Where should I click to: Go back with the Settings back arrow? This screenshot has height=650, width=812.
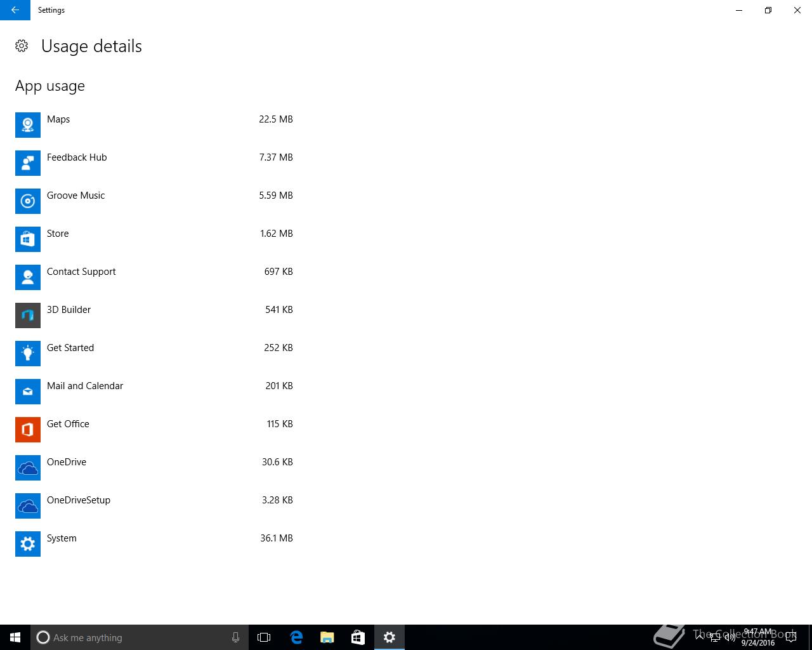coord(15,10)
